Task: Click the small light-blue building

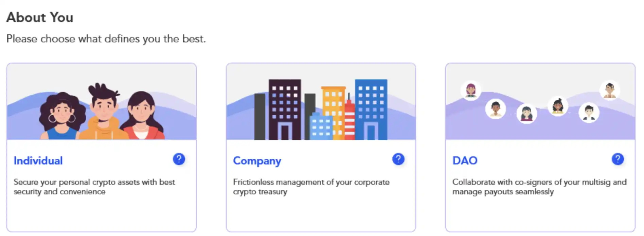Action: pyautogui.click(x=321, y=127)
